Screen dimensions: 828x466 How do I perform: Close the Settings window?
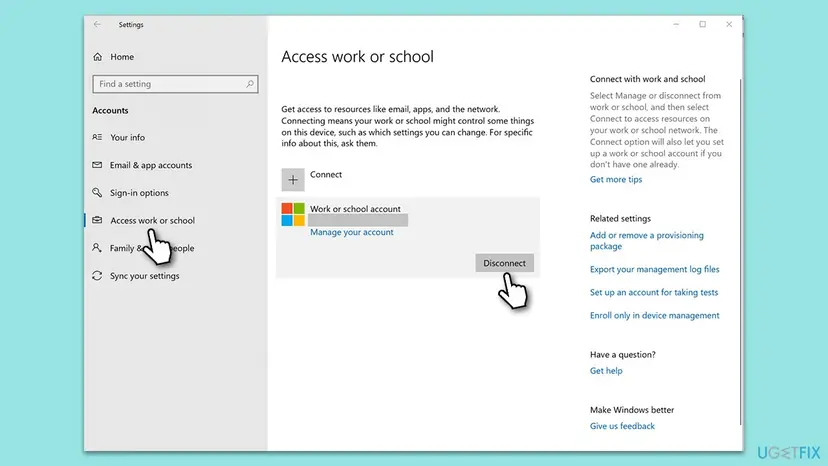[x=729, y=24]
